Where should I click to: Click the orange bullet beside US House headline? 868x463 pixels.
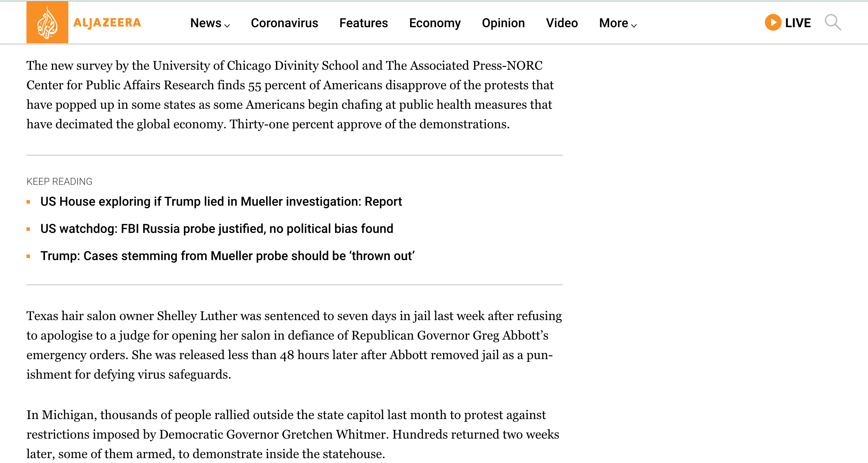[x=29, y=202]
